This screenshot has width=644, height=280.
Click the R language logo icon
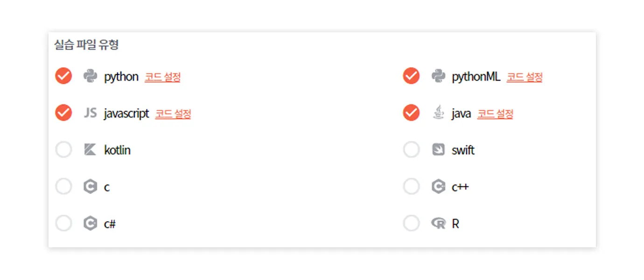pyautogui.click(x=438, y=224)
